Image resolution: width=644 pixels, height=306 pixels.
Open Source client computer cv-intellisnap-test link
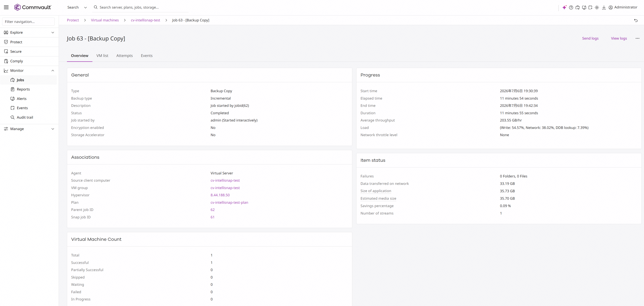point(225,180)
